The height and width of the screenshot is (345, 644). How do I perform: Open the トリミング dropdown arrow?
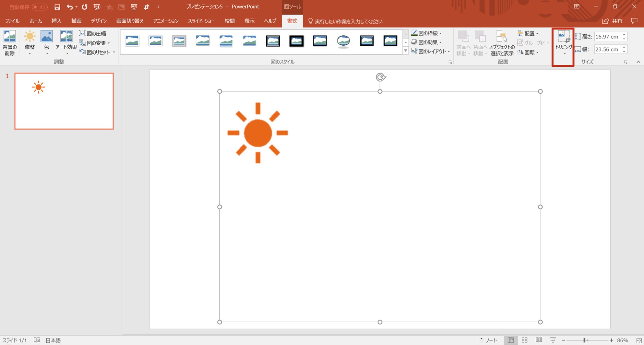click(565, 54)
